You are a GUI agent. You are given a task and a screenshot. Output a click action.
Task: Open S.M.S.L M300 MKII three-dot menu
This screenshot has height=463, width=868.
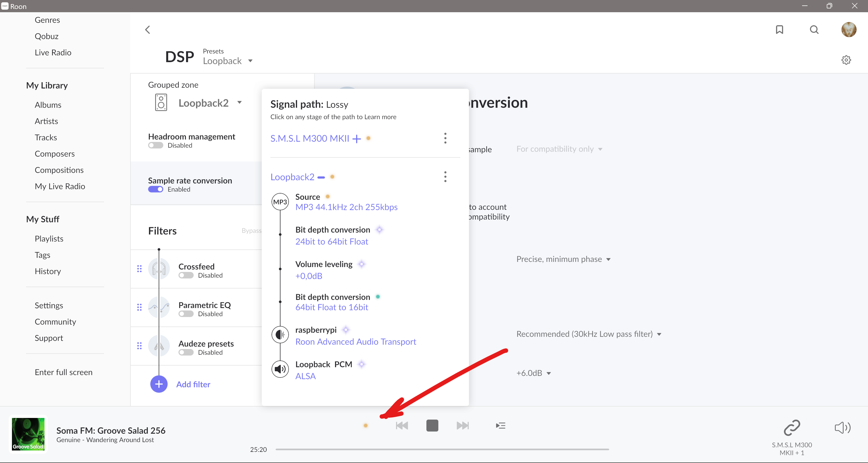(445, 138)
